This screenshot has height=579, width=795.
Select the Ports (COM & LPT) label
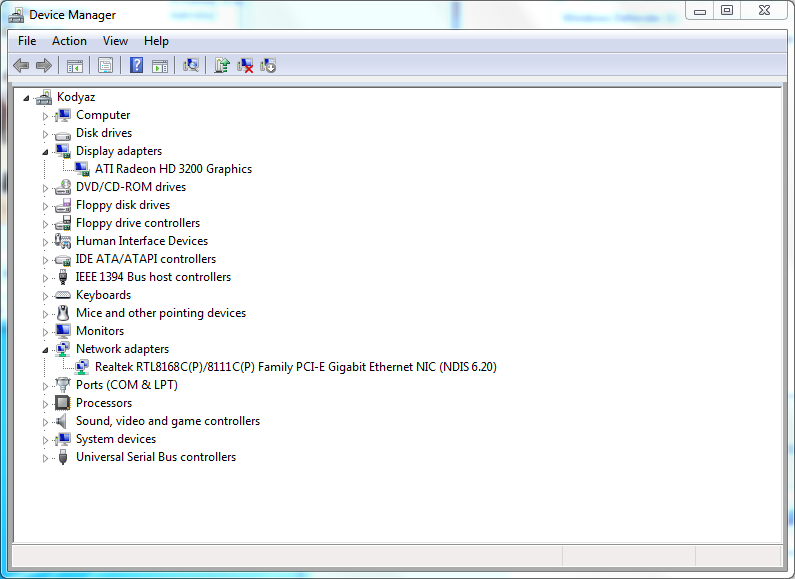pos(127,385)
